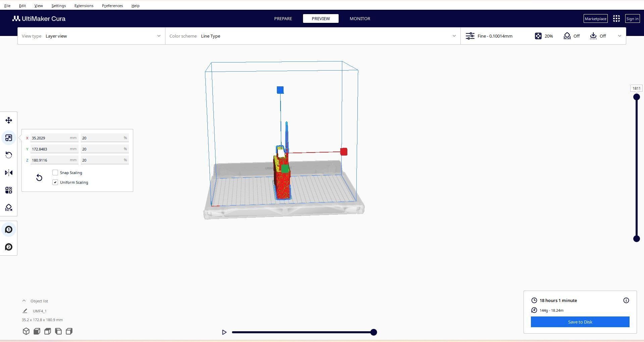Switch to the PREPARE stage
Screen dimensions: 644x342
point(283,18)
